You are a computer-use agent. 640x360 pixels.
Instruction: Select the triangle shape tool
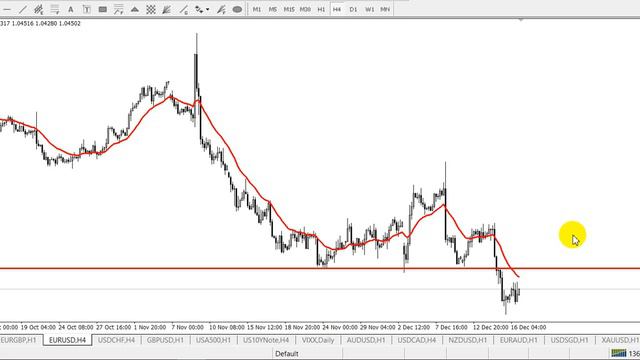click(135, 9)
